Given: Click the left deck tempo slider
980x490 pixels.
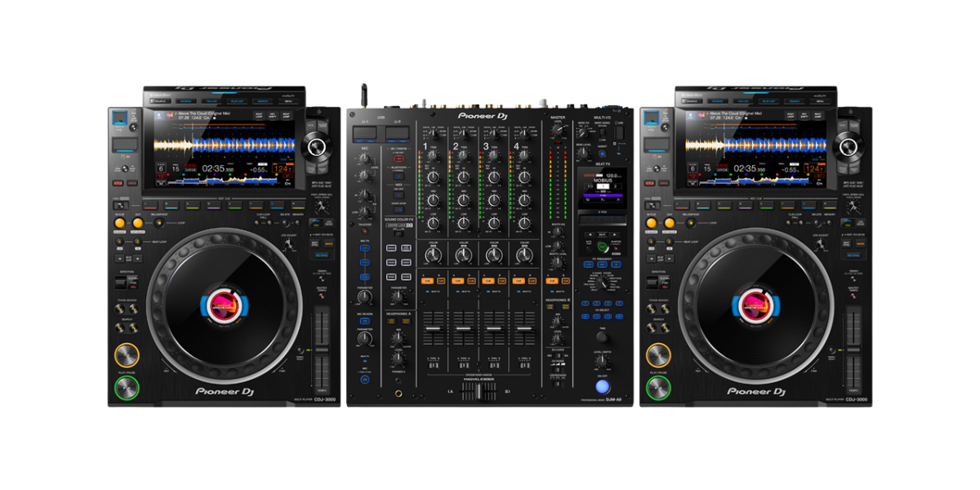Looking at the screenshot, I should pyautogui.click(x=323, y=351).
